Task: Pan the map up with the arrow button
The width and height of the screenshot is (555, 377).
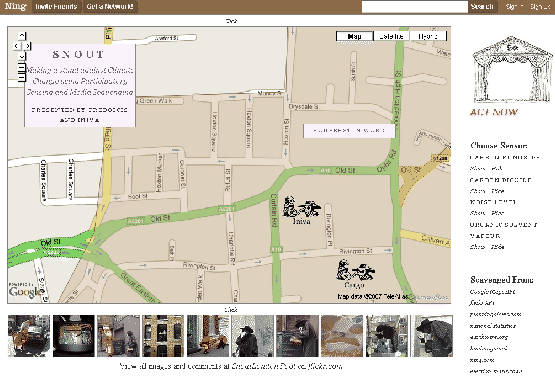Action: pos(22,36)
